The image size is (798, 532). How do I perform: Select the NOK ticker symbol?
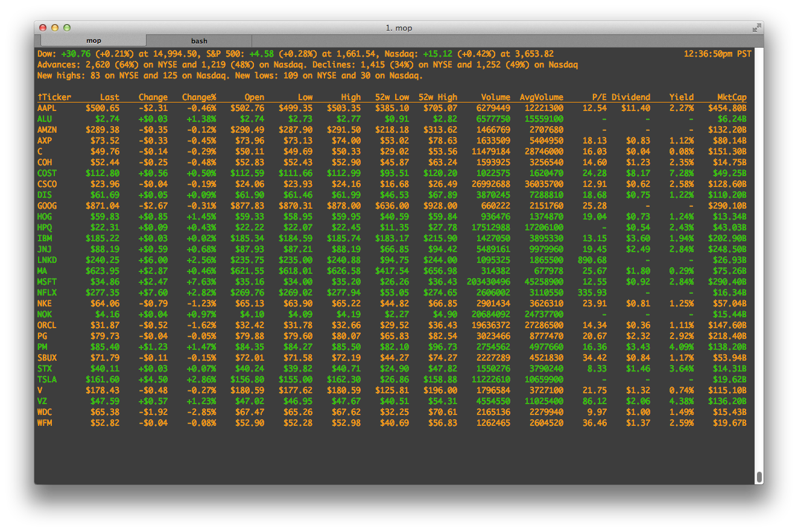[x=45, y=314]
